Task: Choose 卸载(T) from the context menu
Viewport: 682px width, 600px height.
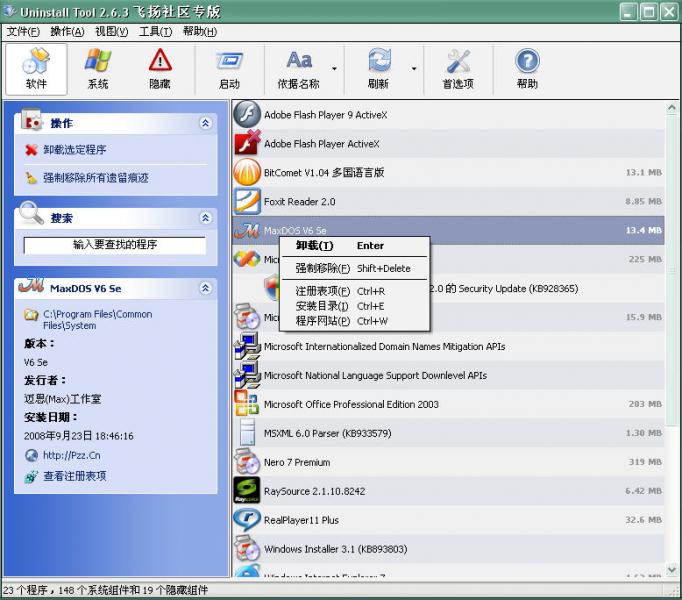Action: click(354, 246)
